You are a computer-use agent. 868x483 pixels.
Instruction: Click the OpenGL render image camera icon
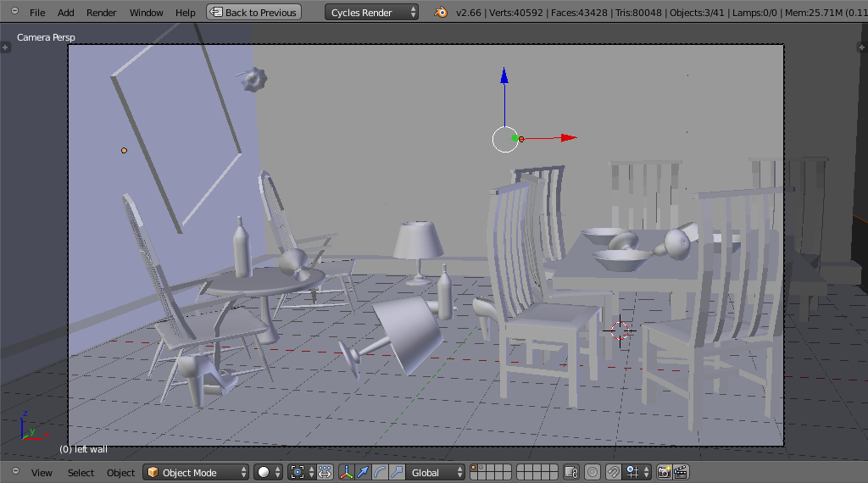(x=665, y=472)
